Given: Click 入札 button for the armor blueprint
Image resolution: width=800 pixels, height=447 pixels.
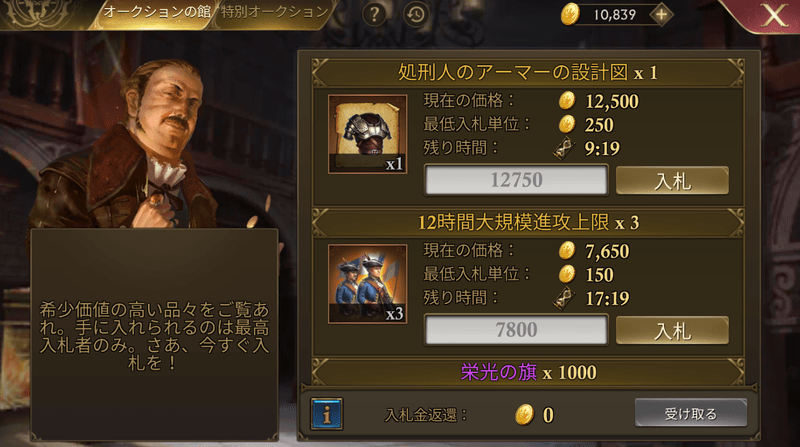Looking at the screenshot, I should pos(672,180).
